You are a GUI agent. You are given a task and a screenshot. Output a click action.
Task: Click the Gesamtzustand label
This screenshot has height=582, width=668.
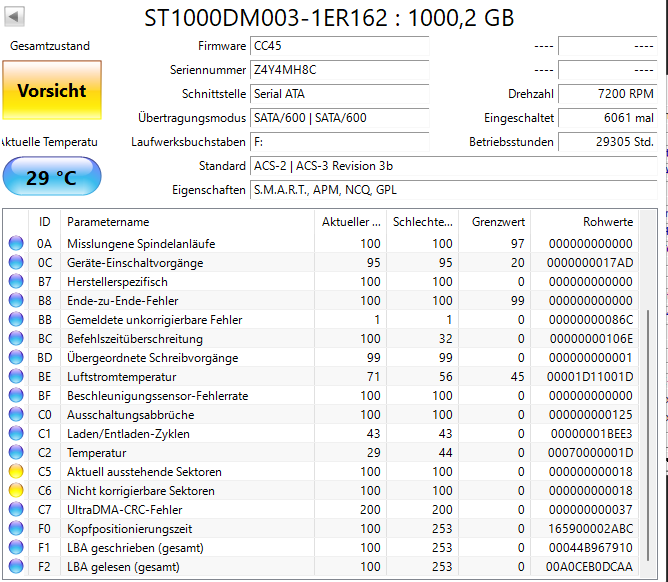pyautogui.click(x=50, y=46)
